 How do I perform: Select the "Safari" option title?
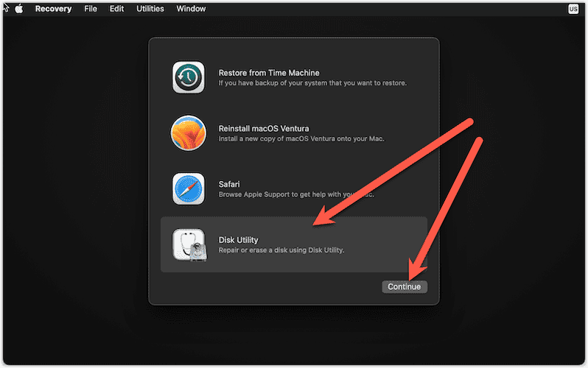click(230, 184)
